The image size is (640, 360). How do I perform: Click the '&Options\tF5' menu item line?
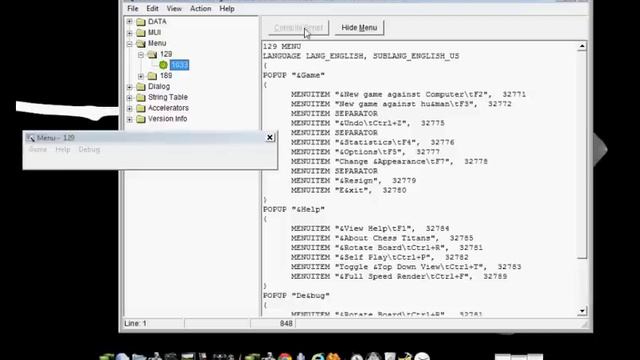tap(365, 152)
